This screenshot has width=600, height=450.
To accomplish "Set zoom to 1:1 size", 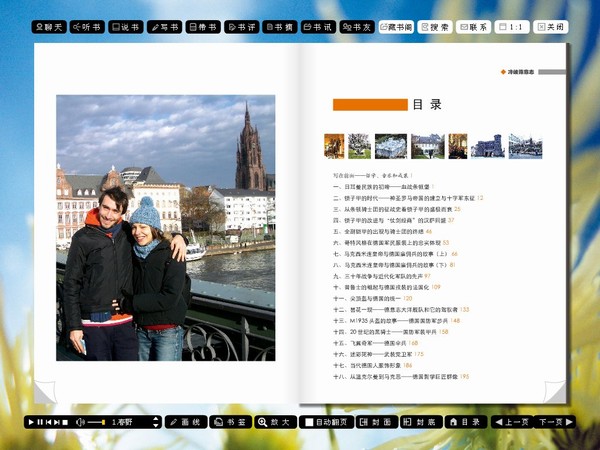I will pyautogui.click(x=512, y=27).
